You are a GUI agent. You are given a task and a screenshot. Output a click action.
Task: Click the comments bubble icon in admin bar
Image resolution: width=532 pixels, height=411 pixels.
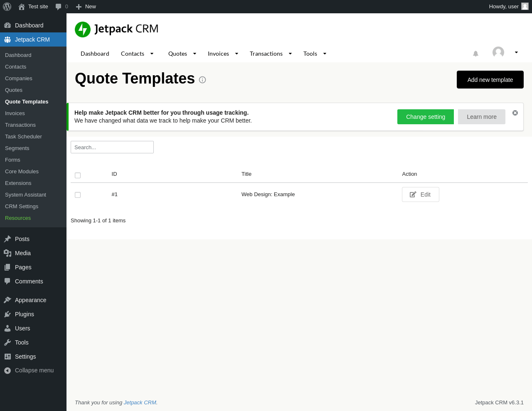click(x=59, y=7)
